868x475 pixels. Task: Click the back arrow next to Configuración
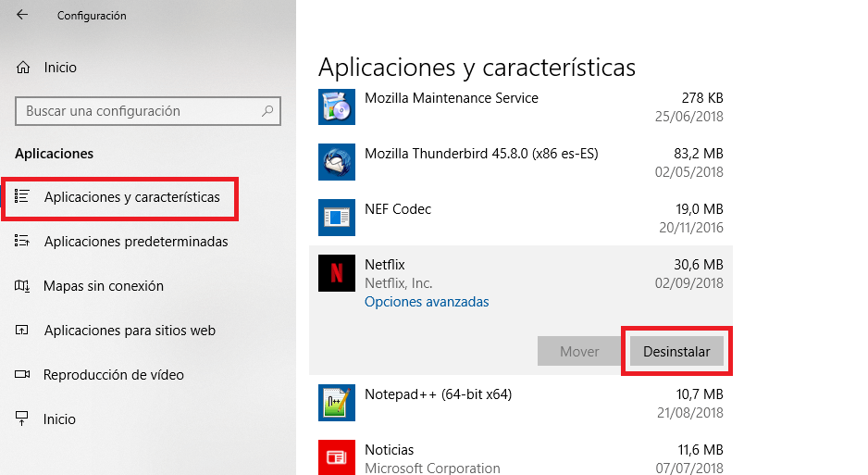(22, 15)
